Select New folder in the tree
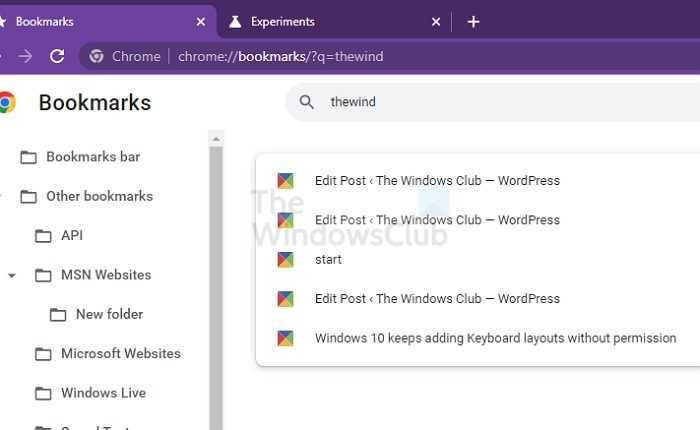This screenshot has height=430, width=700. [x=109, y=314]
